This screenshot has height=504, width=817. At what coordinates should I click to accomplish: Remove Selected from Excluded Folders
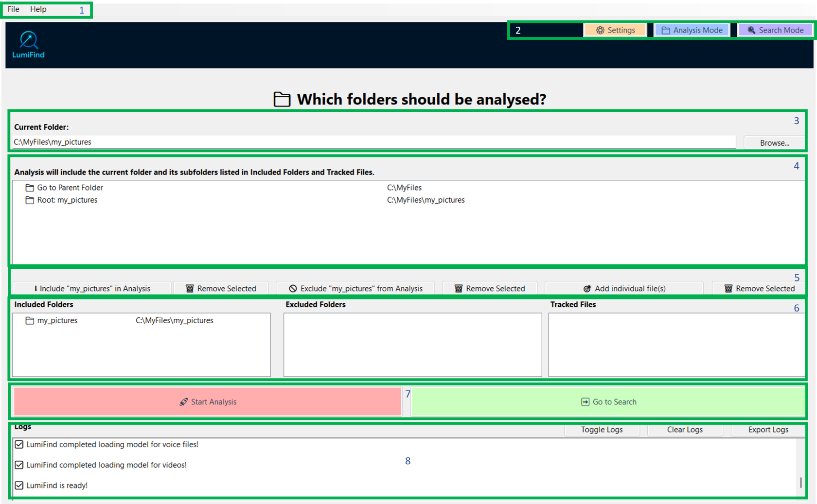pyautogui.click(x=490, y=288)
